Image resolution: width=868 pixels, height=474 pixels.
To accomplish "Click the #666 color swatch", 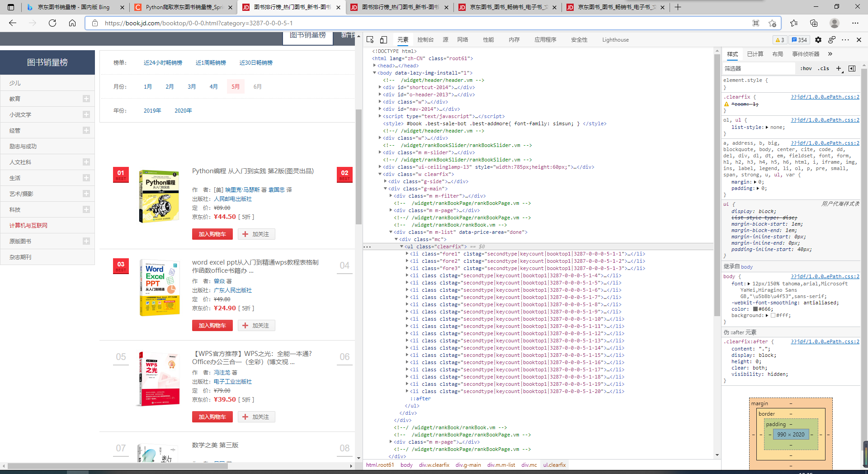I will [x=755, y=309].
